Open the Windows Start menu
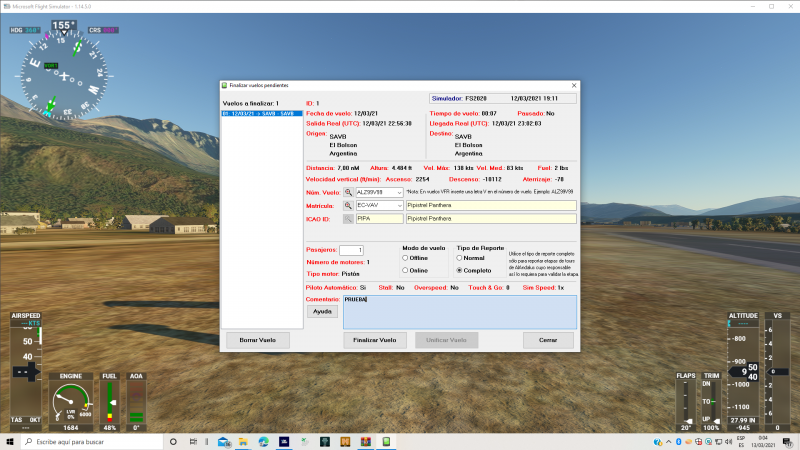The image size is (800, 450). point(9,442)
